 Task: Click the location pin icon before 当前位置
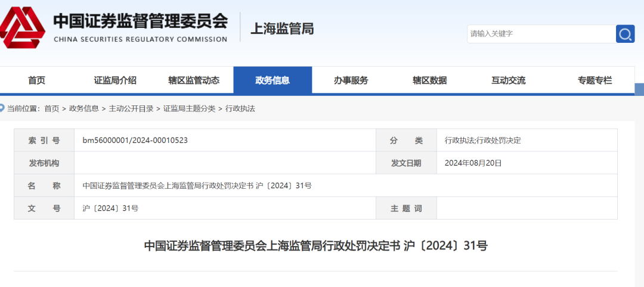tap(2, 108)
